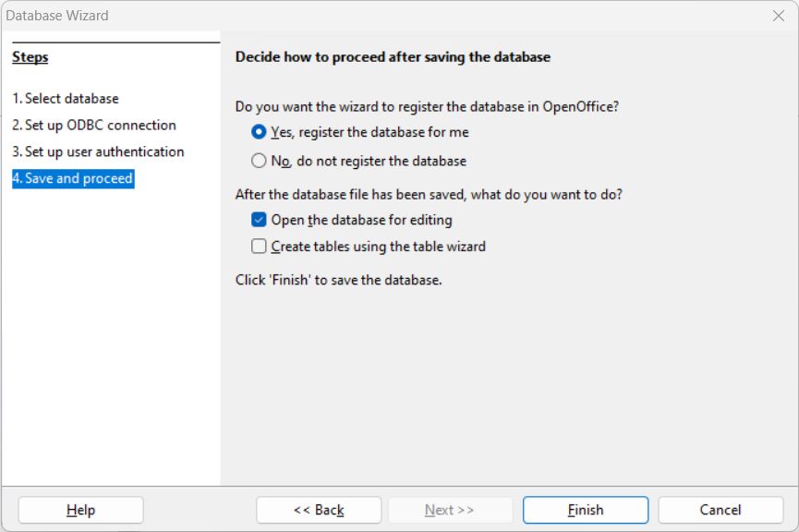
Task: Go back with the << Back button
Action: click(x=319, y=510)
